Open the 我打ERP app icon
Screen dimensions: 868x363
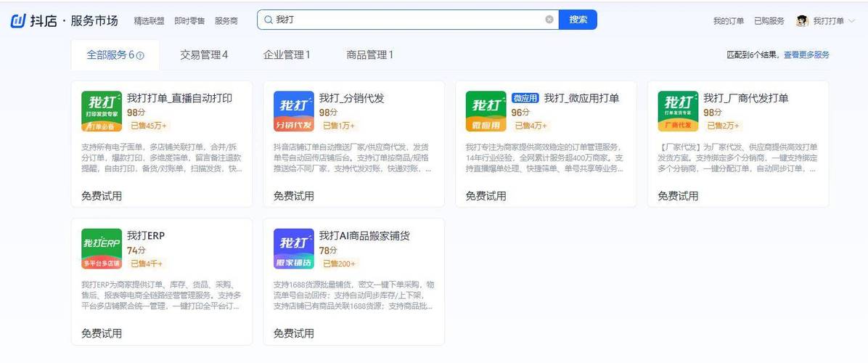[x=102, y=249]
